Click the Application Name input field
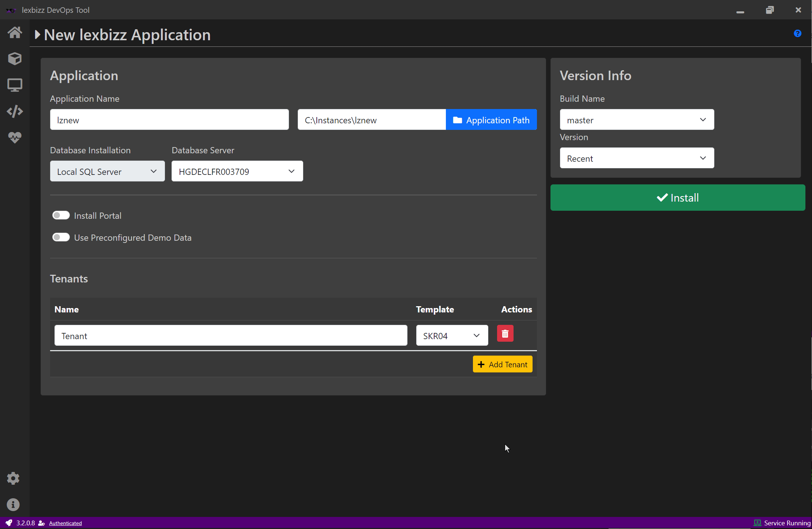 (x=169, y=120)
